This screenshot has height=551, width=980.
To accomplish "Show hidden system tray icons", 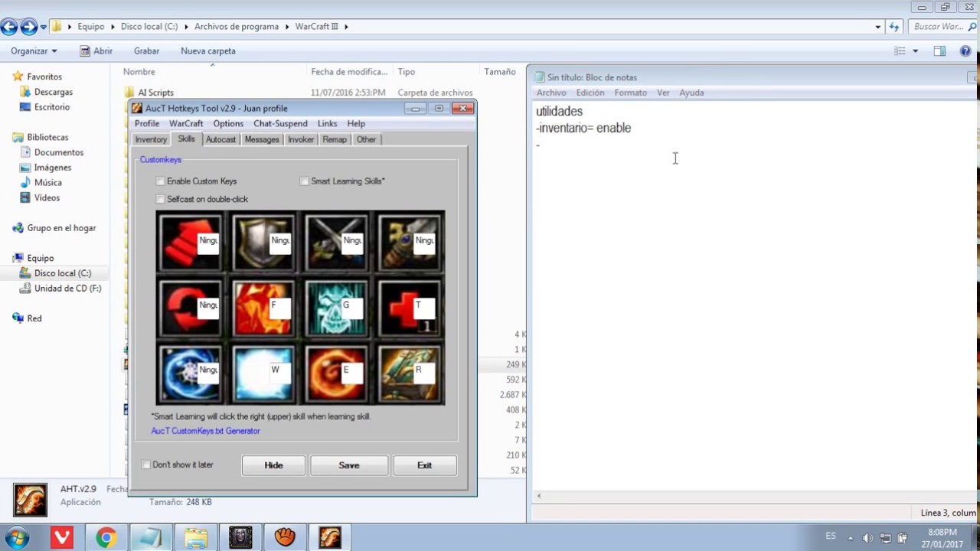I will click(x=850, y=538).
